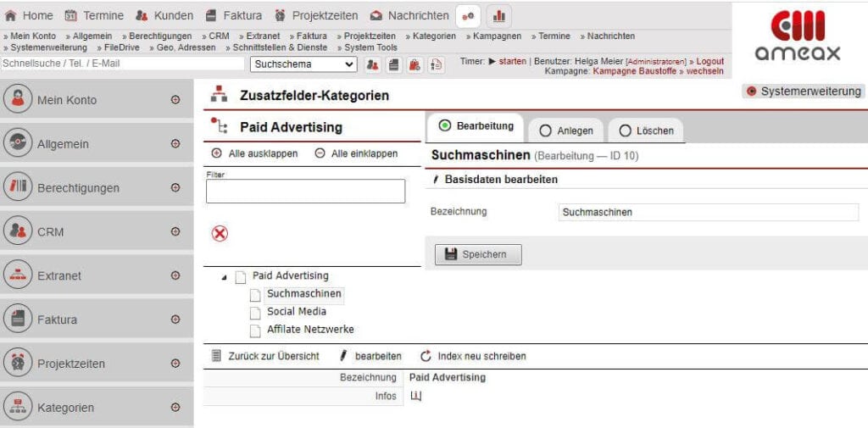Click the Logout link

(x=710, y=61)
